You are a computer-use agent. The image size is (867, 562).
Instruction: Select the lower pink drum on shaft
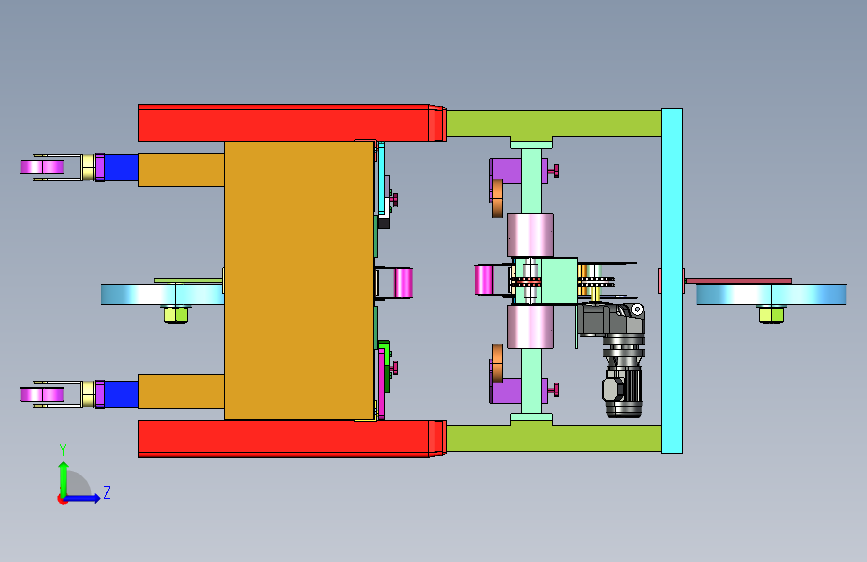(x=530, y=326)
